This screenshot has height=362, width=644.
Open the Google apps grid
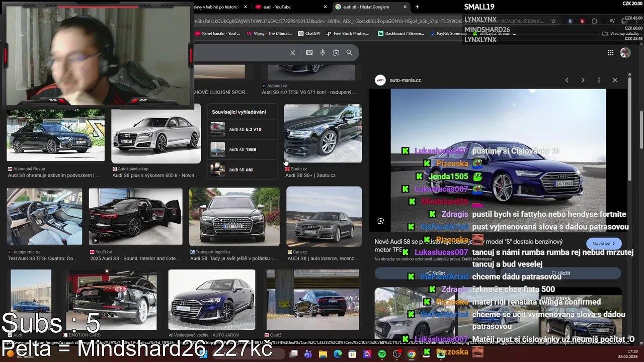[x=610, y=53]
